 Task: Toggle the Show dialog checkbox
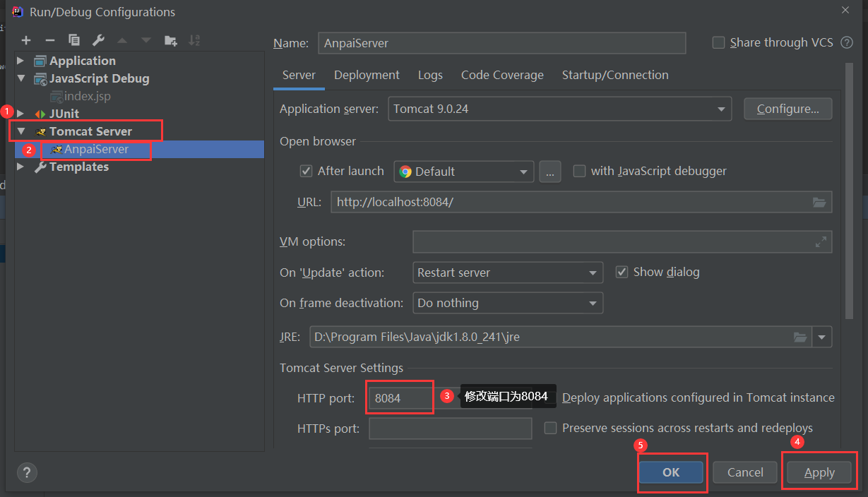pyautogui.click(x=622, y=272)
